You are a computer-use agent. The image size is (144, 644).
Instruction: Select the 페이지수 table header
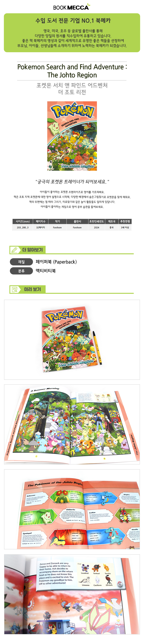[x=41, y=221]
